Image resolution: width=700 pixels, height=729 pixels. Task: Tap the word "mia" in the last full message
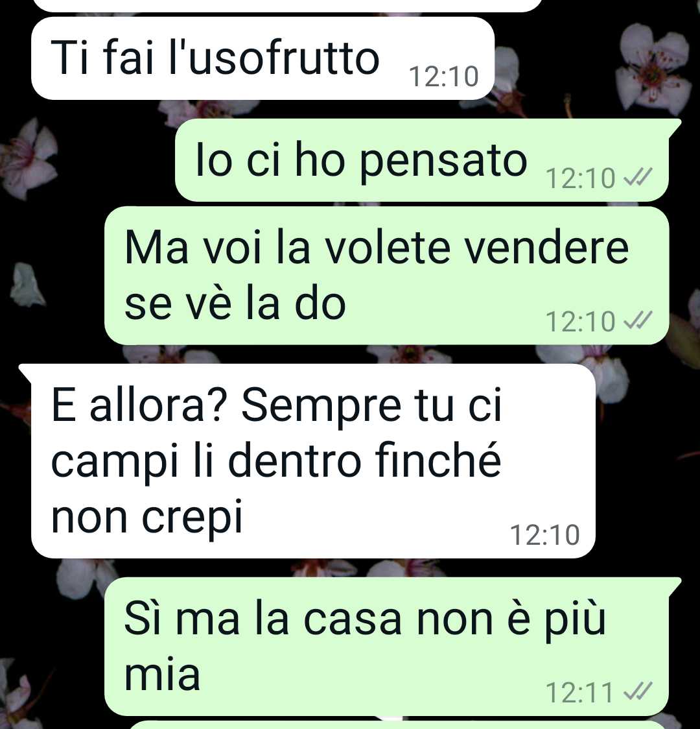(x=162, y=674)
